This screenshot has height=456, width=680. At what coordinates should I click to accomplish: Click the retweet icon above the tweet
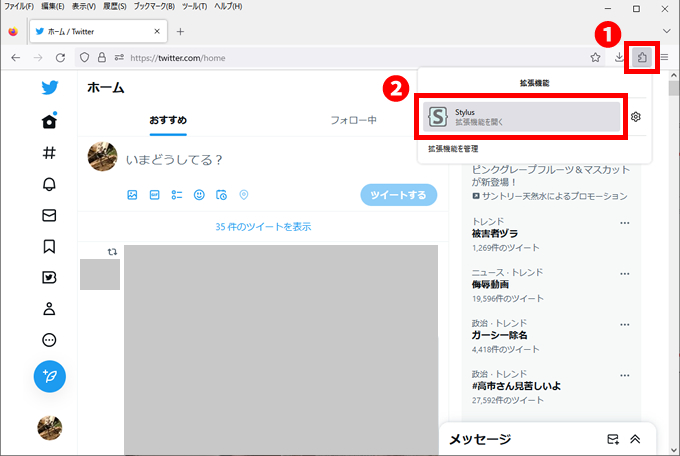tap(112, 252)
